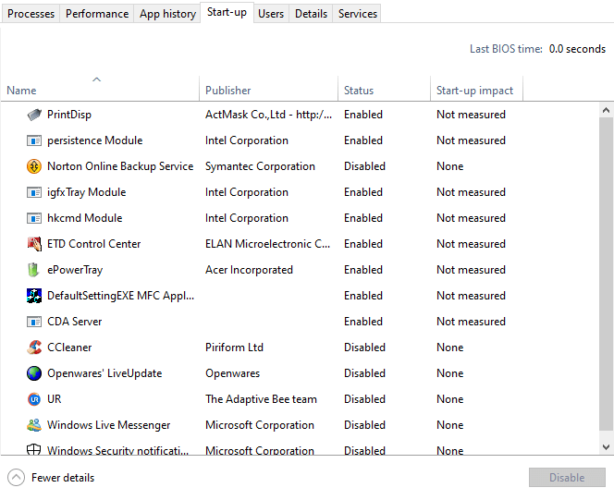This screenshot has height=500, width=614.
Task: Click the scrollbar down arrow
Action: pos(606,447)
